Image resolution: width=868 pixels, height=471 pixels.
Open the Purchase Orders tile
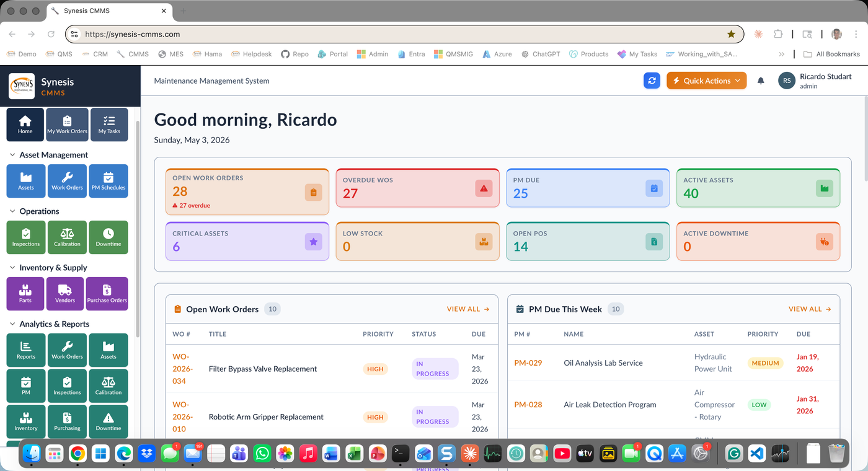pos(107,294)
